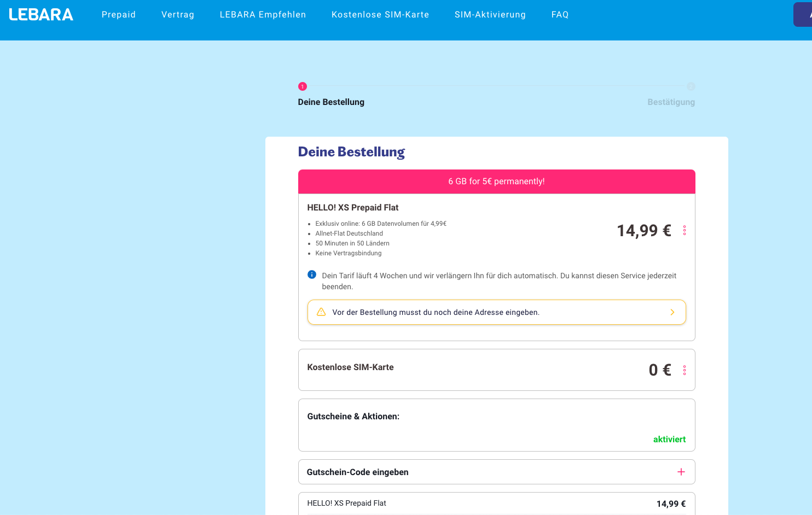Open the address entry warning box
The height and width of the screenshot is (515, 812).
pyautogui.click(x=497, y=312)
